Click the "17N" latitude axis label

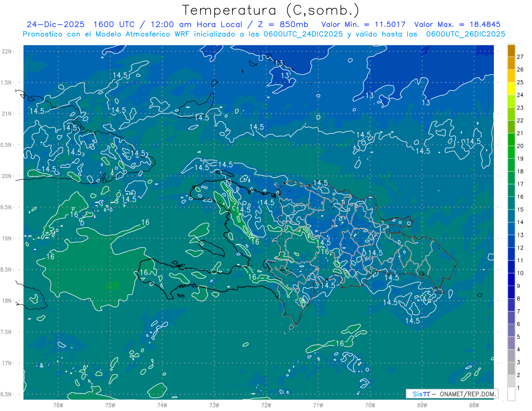tap(7, 363)
